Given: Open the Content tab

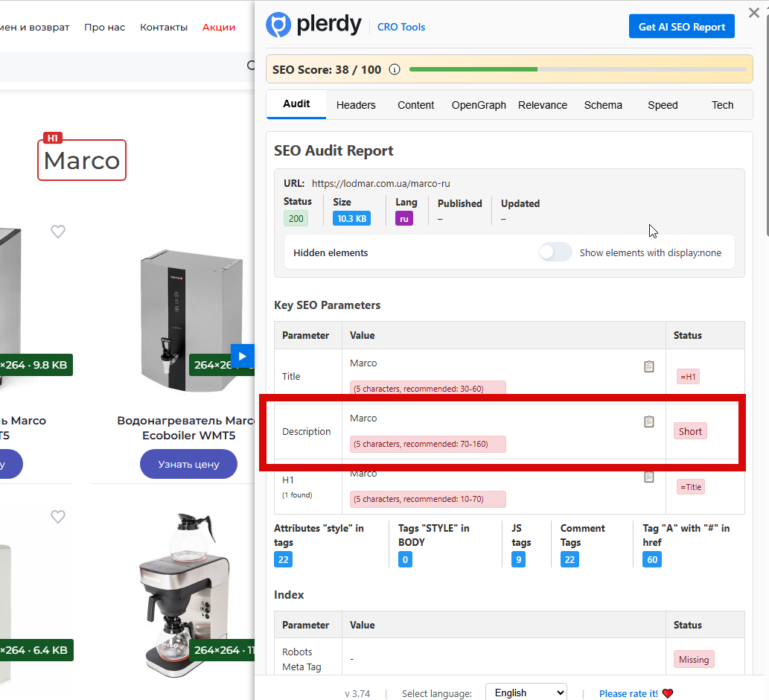Looking at the screenshot, I should (x=416, y=105).
